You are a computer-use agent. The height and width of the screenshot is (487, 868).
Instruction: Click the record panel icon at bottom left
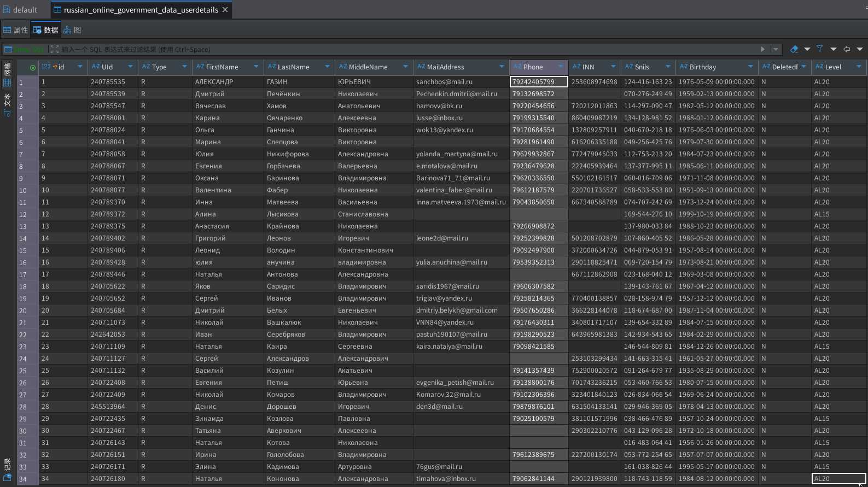[x=8, y=477]
